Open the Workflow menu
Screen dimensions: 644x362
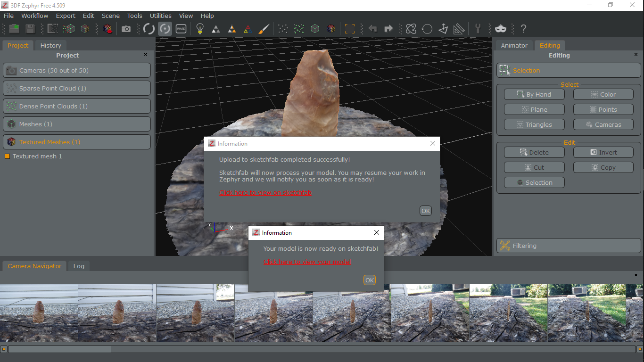(x=34, y=16)
